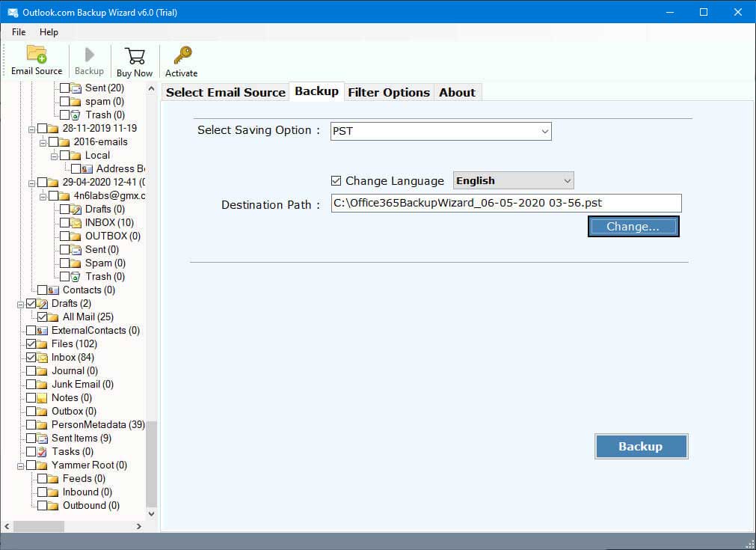
Task: Collapse the 4n6labs@gmx account node
Action: pos(43,197)
